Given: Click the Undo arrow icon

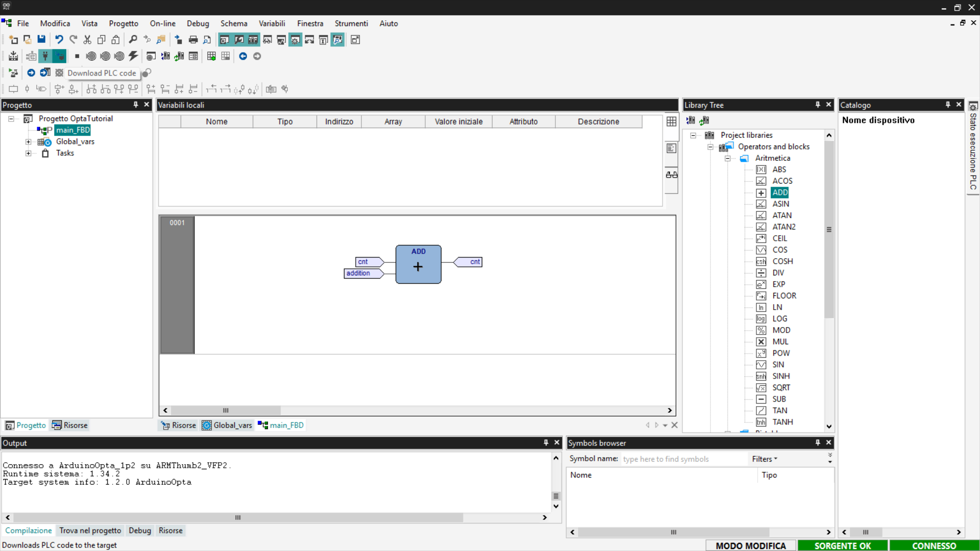Looking at the screenshot, I should coord(59,40).
